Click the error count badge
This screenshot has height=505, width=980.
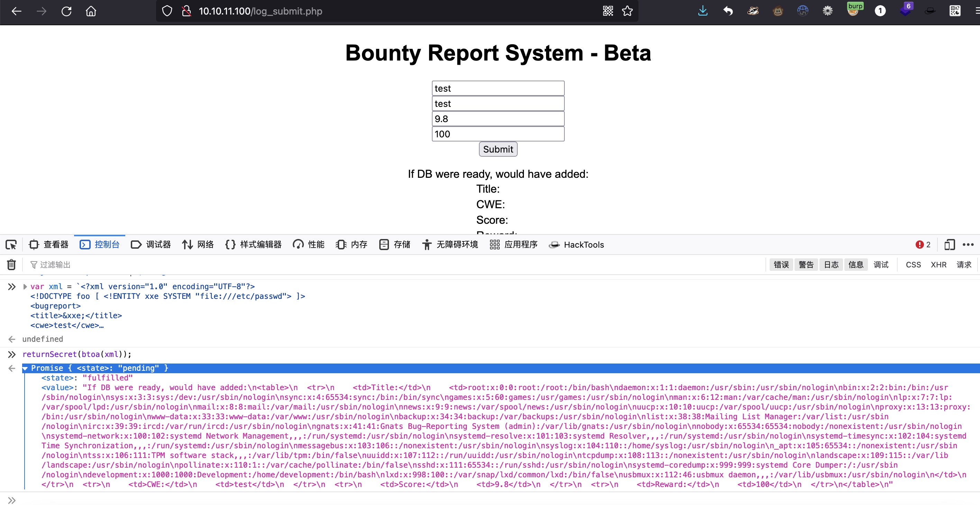pos(923,245)
